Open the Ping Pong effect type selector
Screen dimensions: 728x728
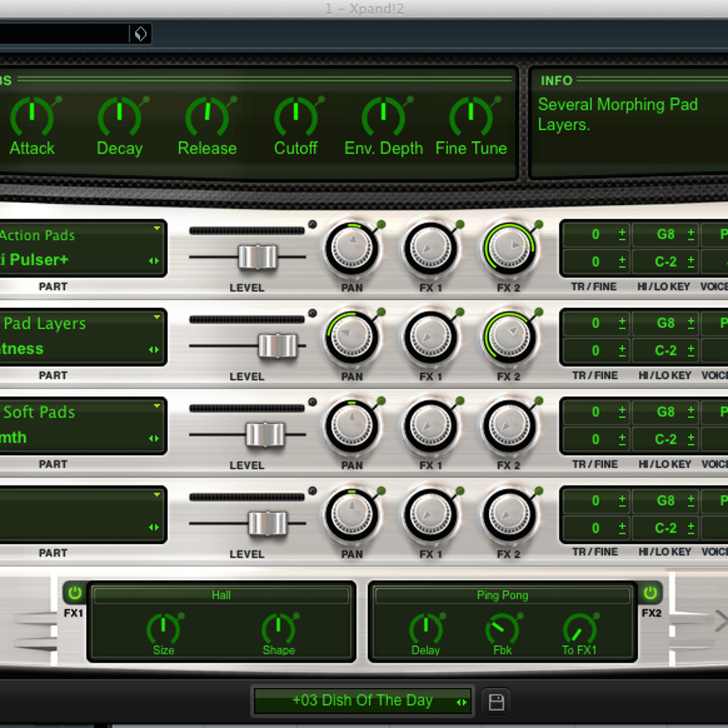502,595
